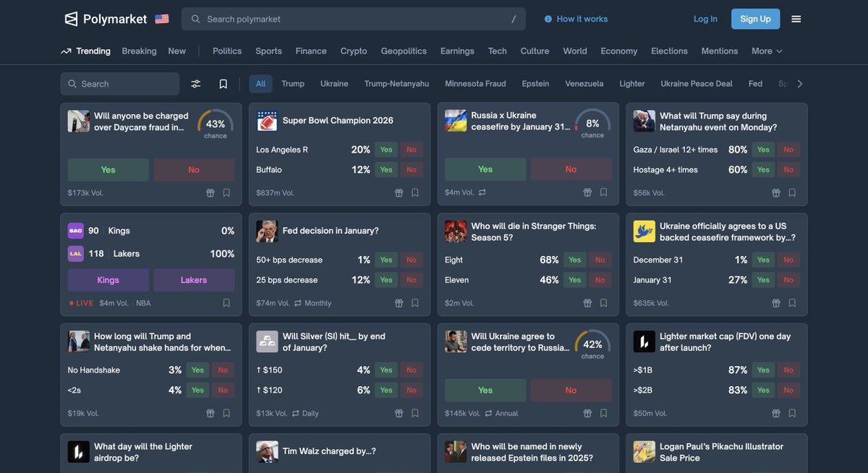Click the Lakers LAL team badge
Image resolution: width=868 pixels, height=473 pixels.
pyautogui.click(x=76, y=254)
